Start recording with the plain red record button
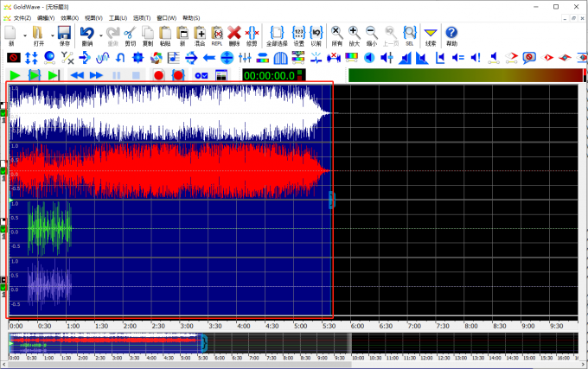Screen dimensions: 588x369 point(158,75)
